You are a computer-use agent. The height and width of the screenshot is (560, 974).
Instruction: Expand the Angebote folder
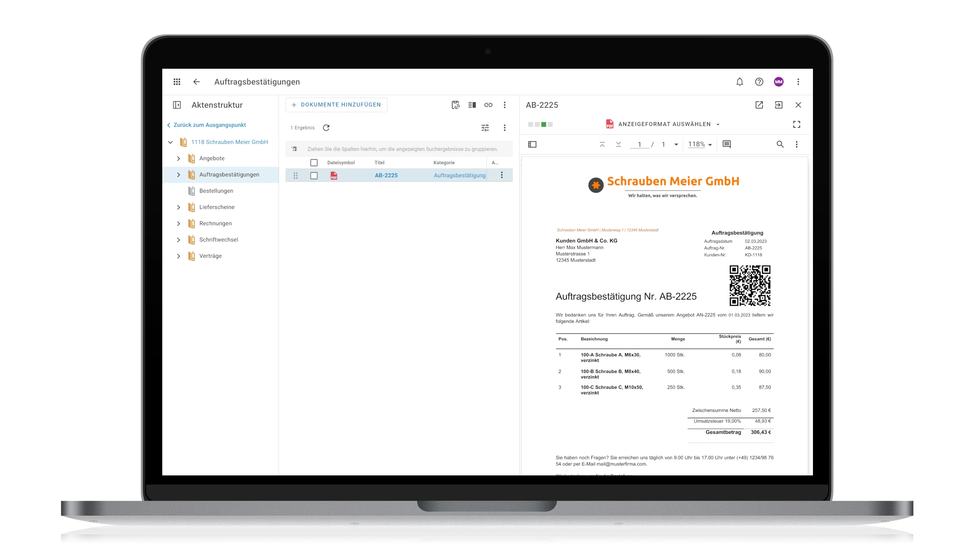[178, 158]
